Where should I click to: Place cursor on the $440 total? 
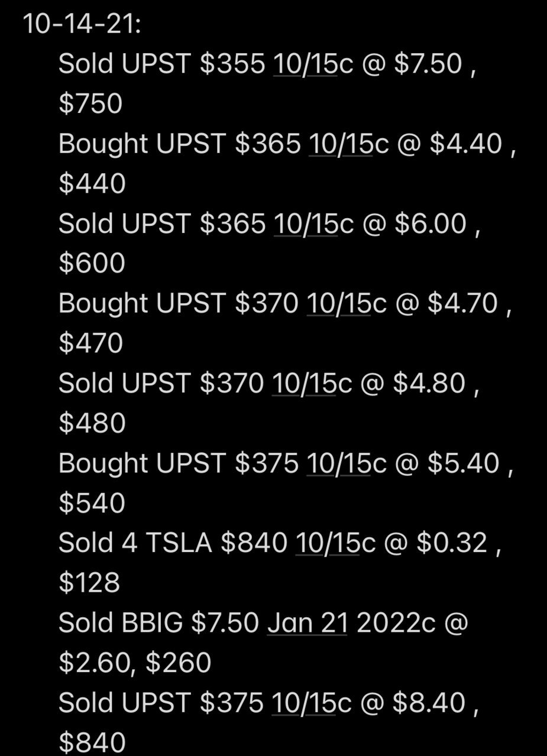[x=92, y=183]
